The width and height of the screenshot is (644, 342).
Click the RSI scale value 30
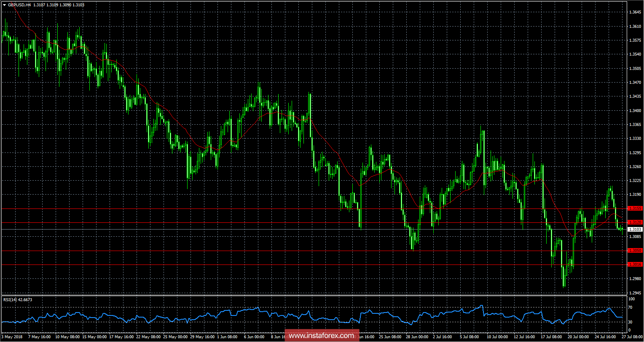click(x=631, y=322)
